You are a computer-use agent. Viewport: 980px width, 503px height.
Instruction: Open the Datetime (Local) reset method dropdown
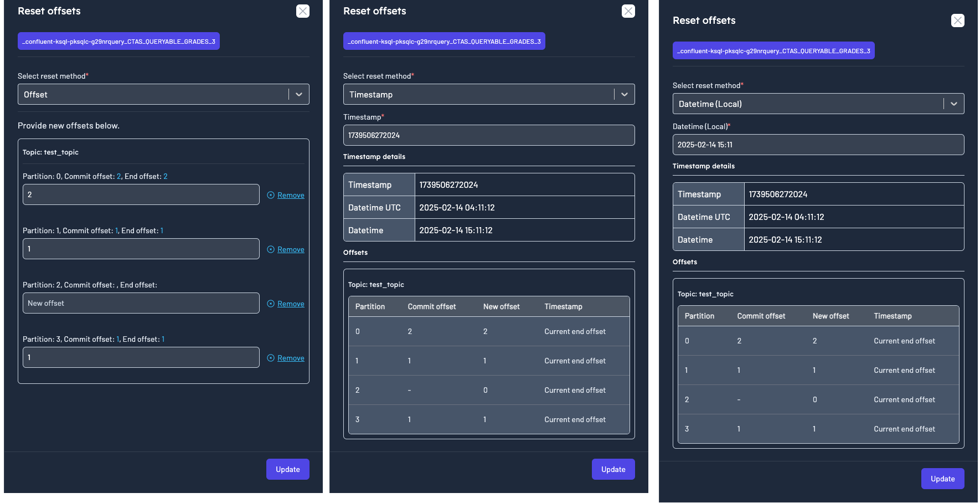tap(818, 104)
